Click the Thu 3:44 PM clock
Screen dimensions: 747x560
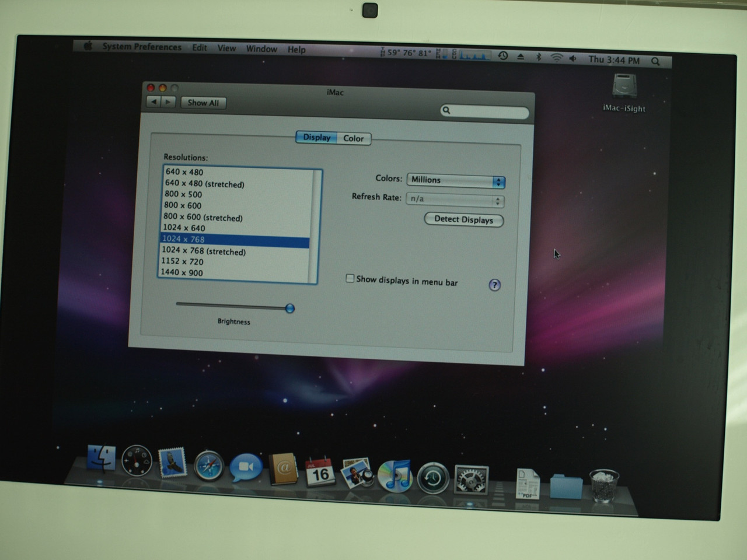click(614, 60)
